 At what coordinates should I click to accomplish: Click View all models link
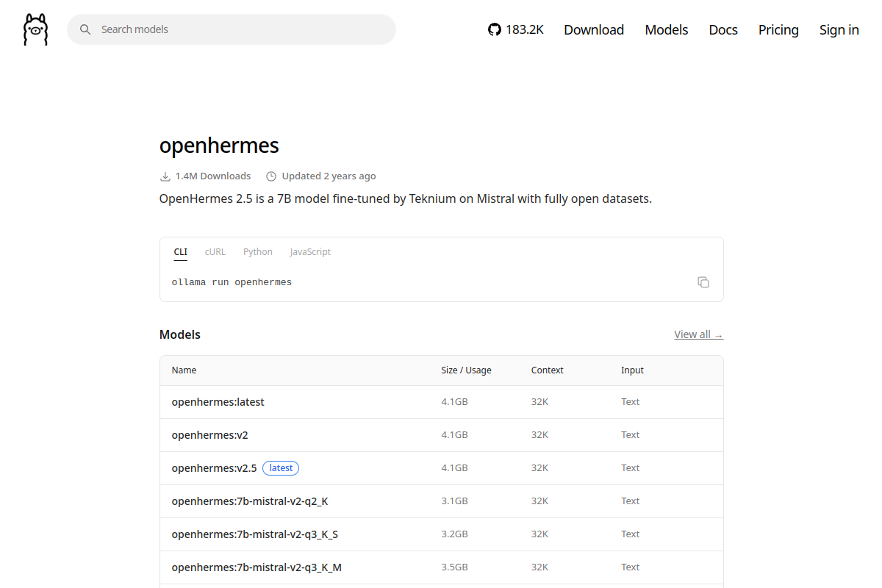point(699,334)
